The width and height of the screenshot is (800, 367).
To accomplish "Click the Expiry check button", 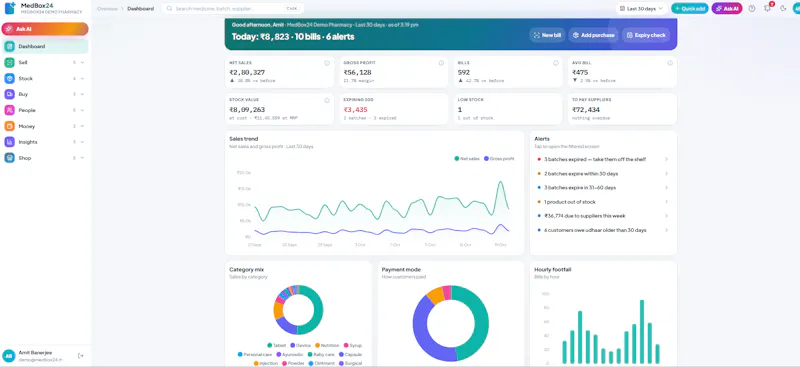I will tap(645, 35).
